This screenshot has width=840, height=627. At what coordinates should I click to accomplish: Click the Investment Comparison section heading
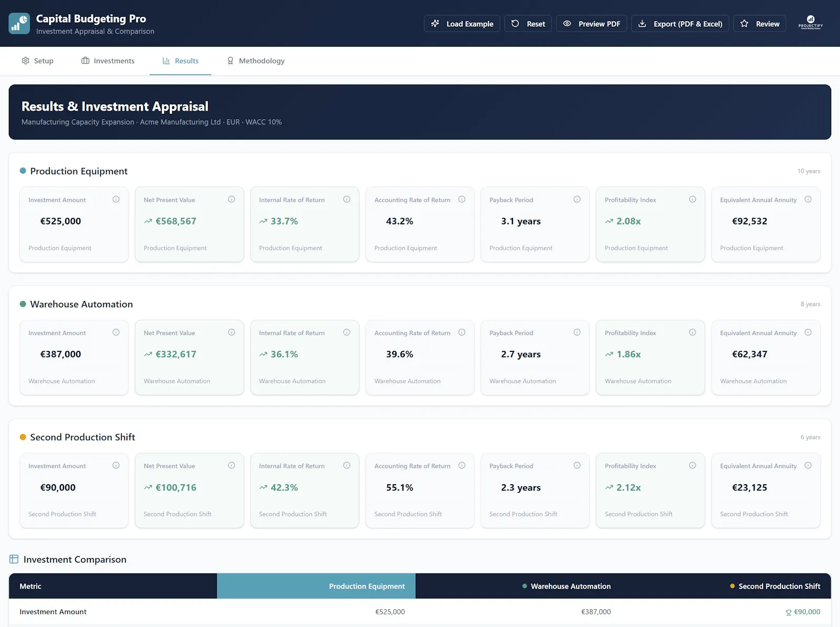pos(75,559)
